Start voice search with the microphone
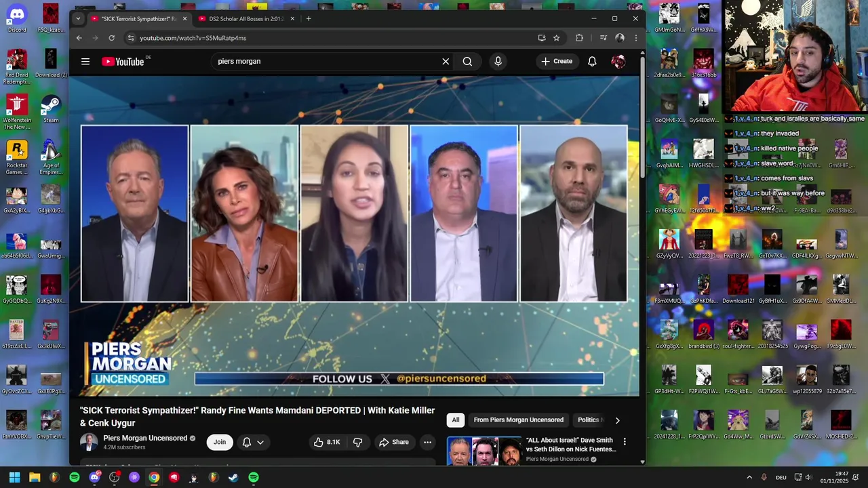The height and width of the screenshot is (488, 868). point(498,61)
